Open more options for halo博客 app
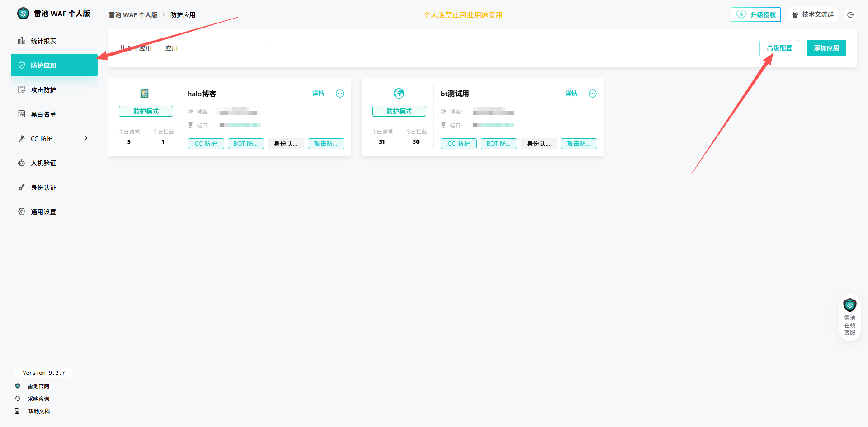Screen dimensions: 868x427 point(340,94)
